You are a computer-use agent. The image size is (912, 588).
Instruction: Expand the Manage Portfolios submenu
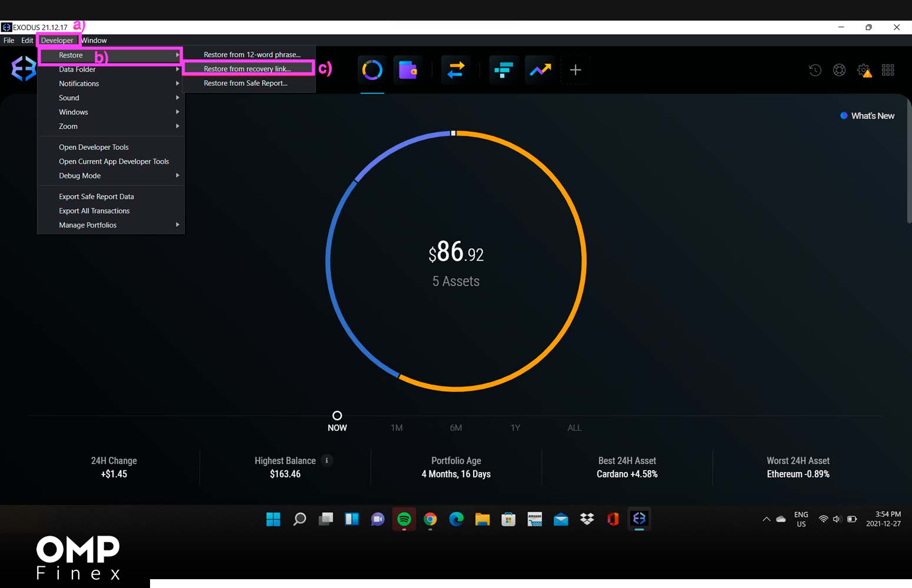coord(111,225)
